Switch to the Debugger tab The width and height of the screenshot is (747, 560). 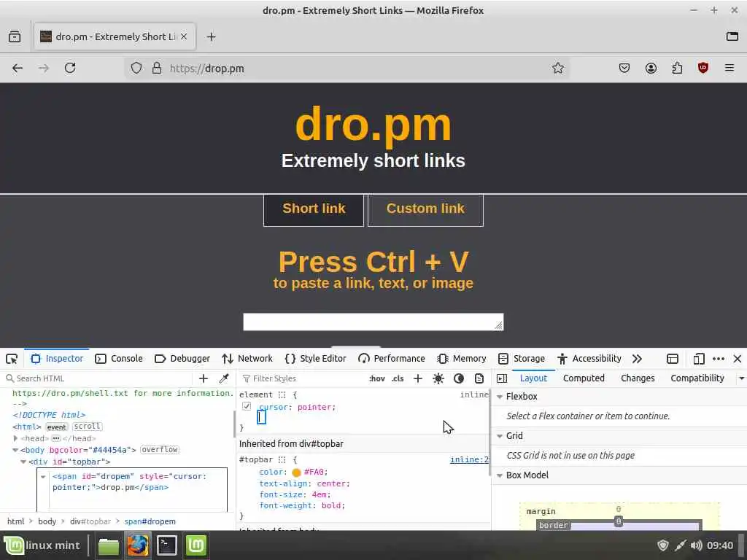(182, 359)
